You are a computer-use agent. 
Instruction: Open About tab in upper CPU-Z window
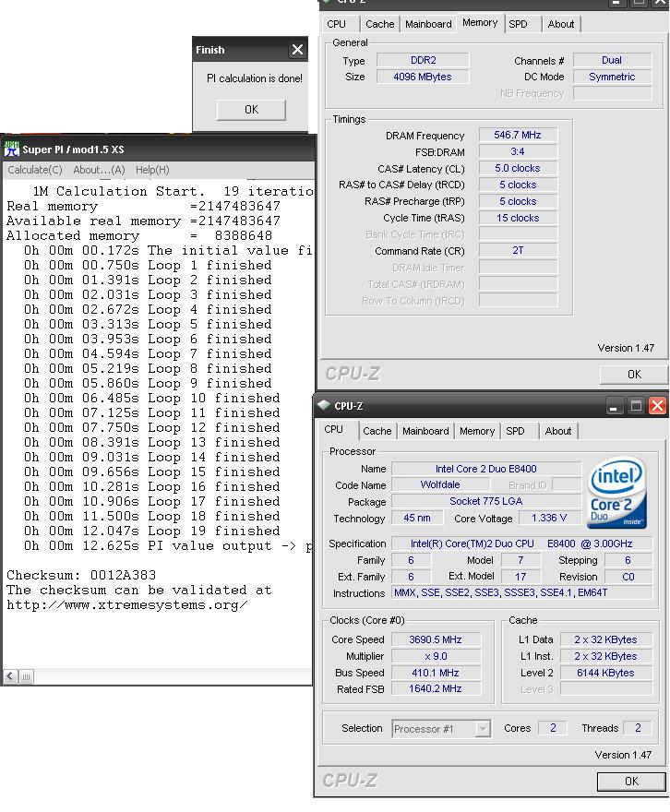pos(561,24)
